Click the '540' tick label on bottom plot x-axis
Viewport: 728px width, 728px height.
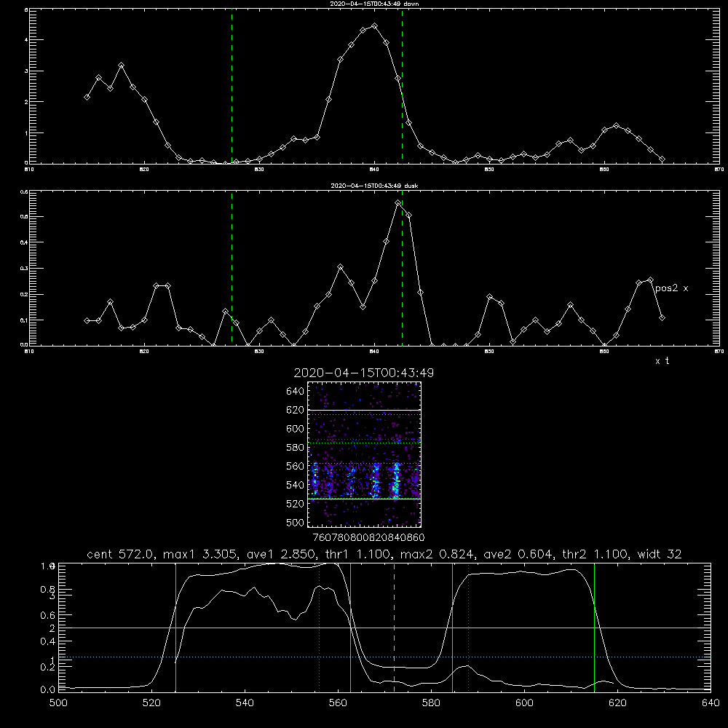click(245, 703)
